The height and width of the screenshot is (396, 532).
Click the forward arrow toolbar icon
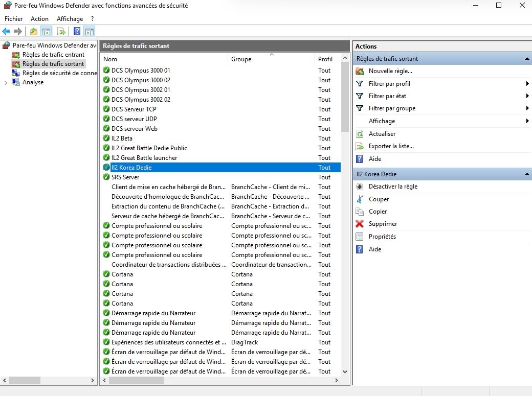coord(17,32)
